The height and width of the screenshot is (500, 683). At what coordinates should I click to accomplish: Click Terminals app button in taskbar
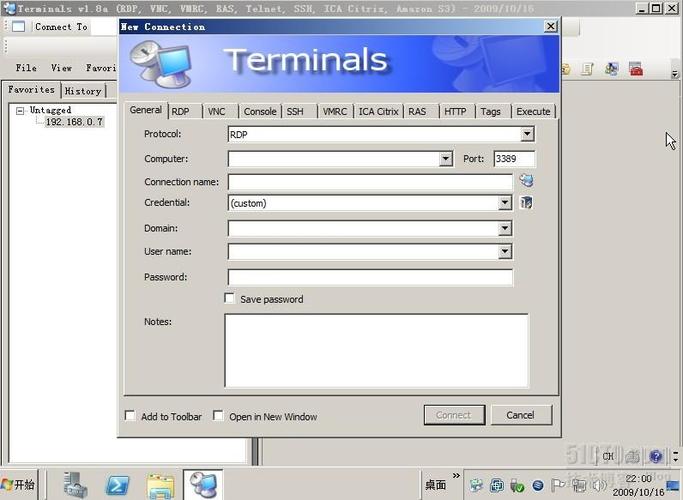click(203, 484)
